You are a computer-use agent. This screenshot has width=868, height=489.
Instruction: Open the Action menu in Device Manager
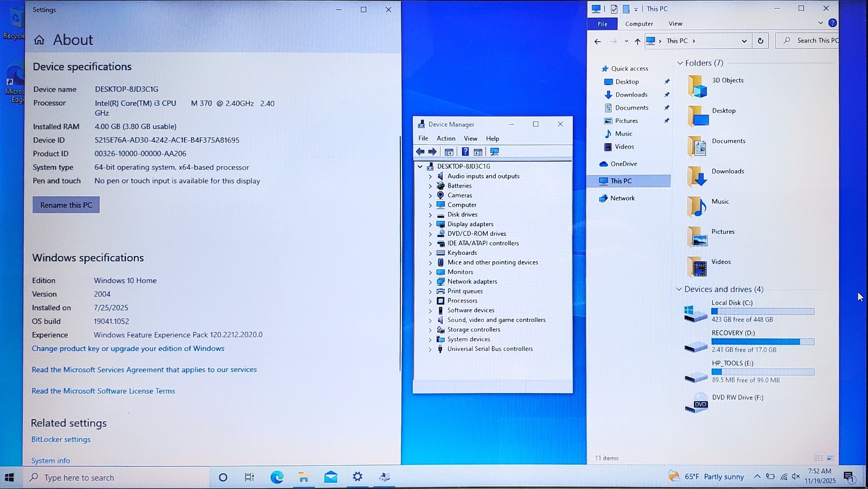point(446,139)
